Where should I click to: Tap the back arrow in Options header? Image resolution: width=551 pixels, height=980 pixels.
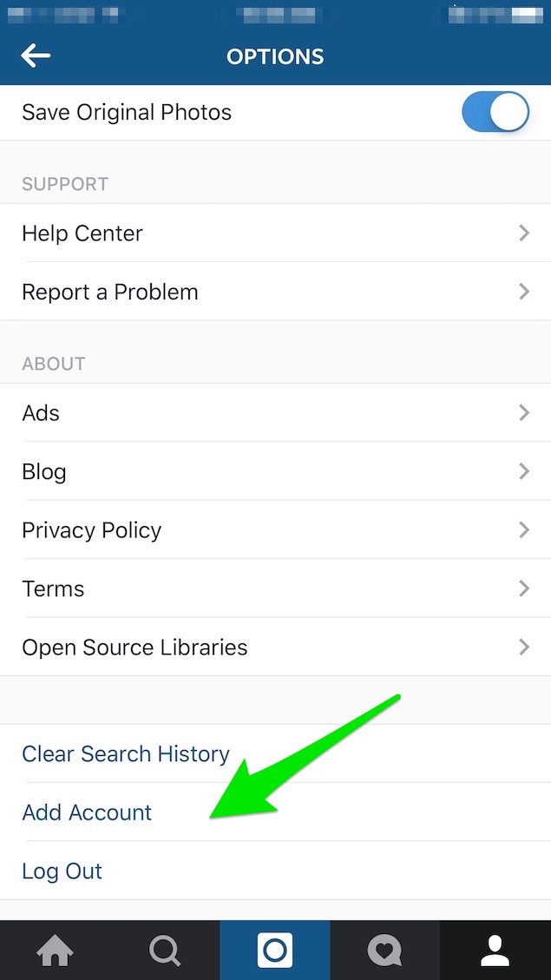point(36,56)
